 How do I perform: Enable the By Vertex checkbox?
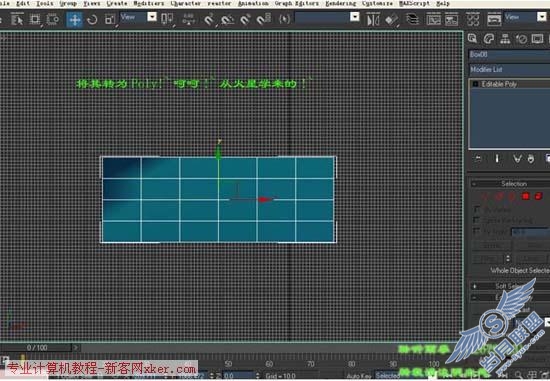pyautogui.click(x=476, y=210)
